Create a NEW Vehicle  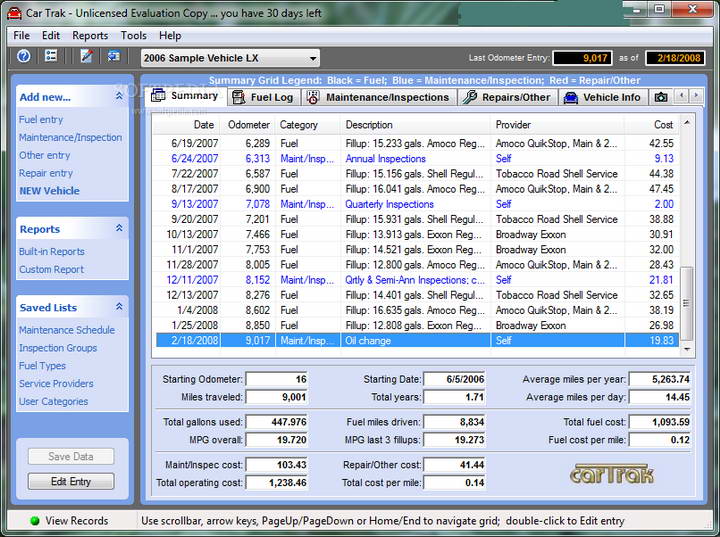pos(50,191)
